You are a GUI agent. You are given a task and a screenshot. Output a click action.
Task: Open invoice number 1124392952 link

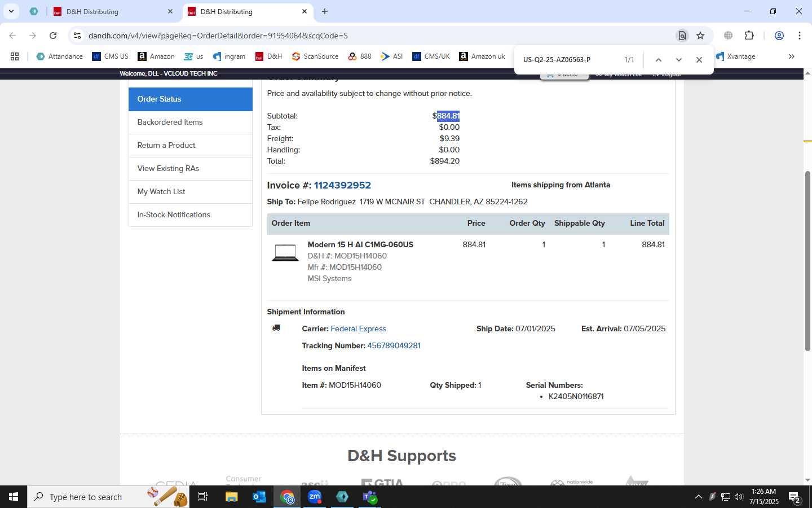[x=342, y=185]
